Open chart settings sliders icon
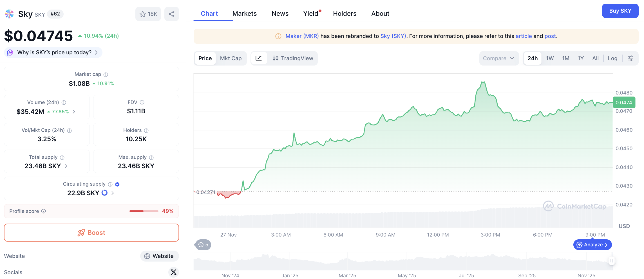 630,58
